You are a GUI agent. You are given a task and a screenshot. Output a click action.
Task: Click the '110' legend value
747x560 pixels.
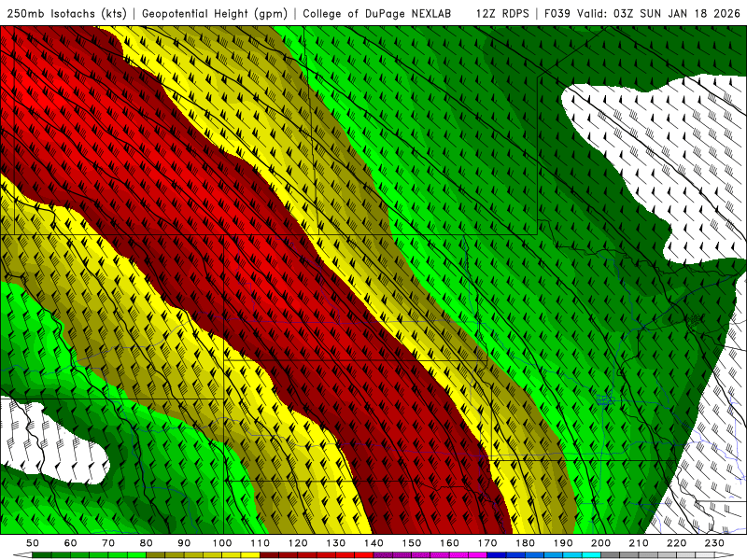point(261,543)
